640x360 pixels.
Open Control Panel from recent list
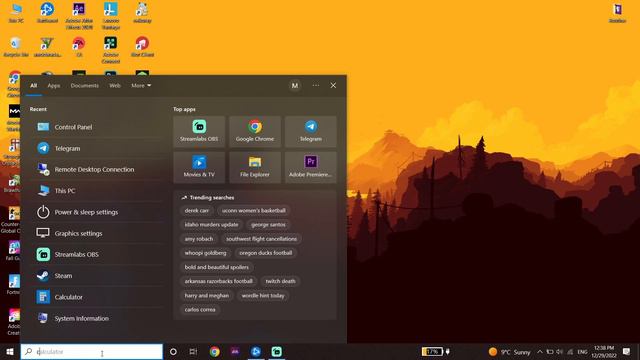pos(97,127)
